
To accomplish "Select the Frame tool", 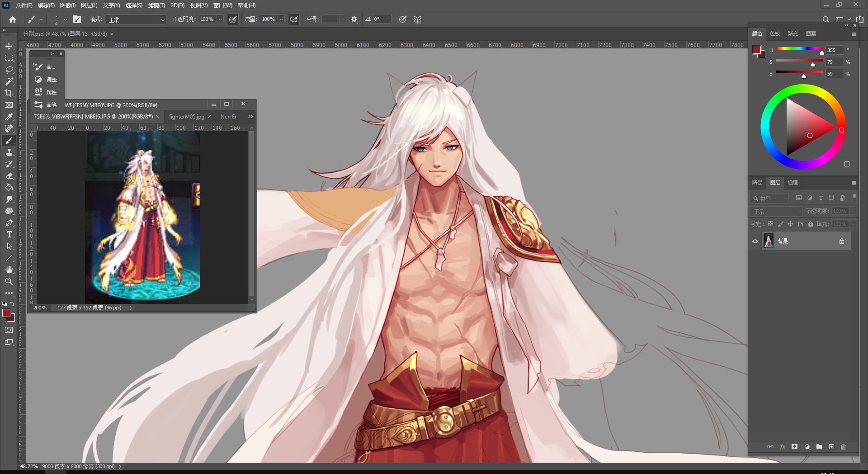I will (x=9, y=105).
